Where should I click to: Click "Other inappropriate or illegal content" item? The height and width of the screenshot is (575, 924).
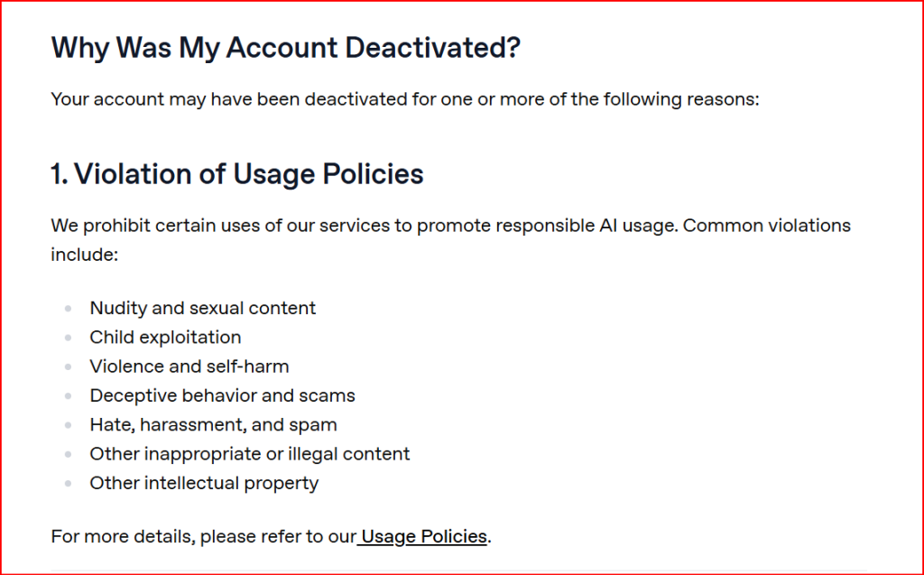coord(250,453)
